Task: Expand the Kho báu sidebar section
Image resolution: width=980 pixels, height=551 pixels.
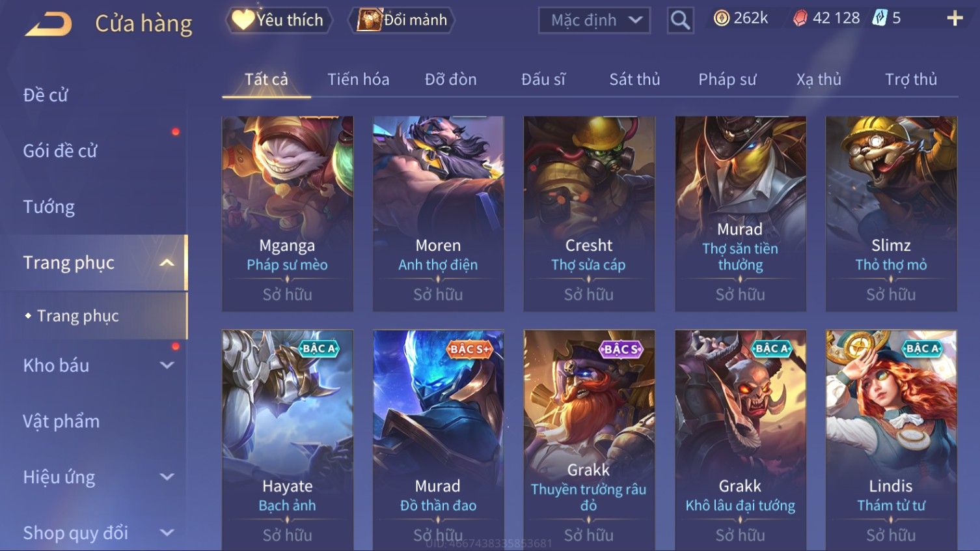Action: pyautogui.click(x=167, y=365)
